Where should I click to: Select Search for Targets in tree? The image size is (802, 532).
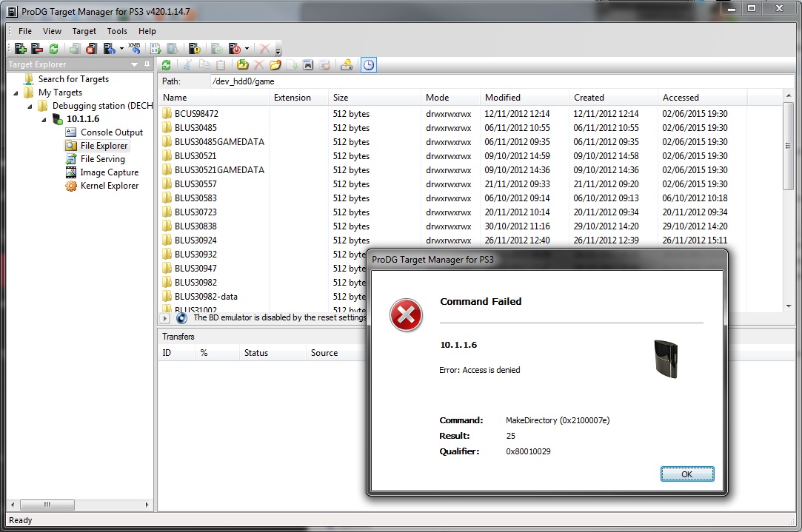pyautogui.click(x=73, y=79)
